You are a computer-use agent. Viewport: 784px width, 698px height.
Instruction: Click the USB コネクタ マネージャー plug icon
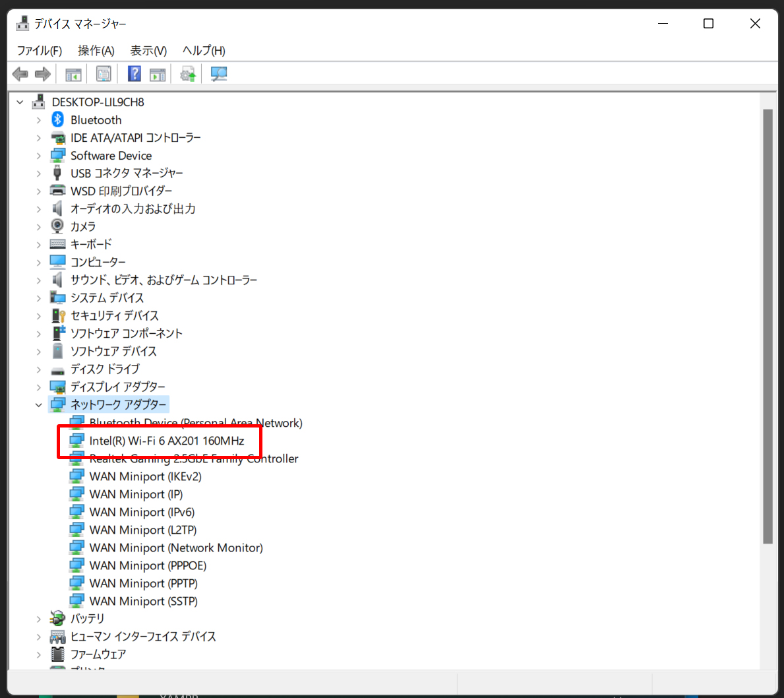point(57,173)
